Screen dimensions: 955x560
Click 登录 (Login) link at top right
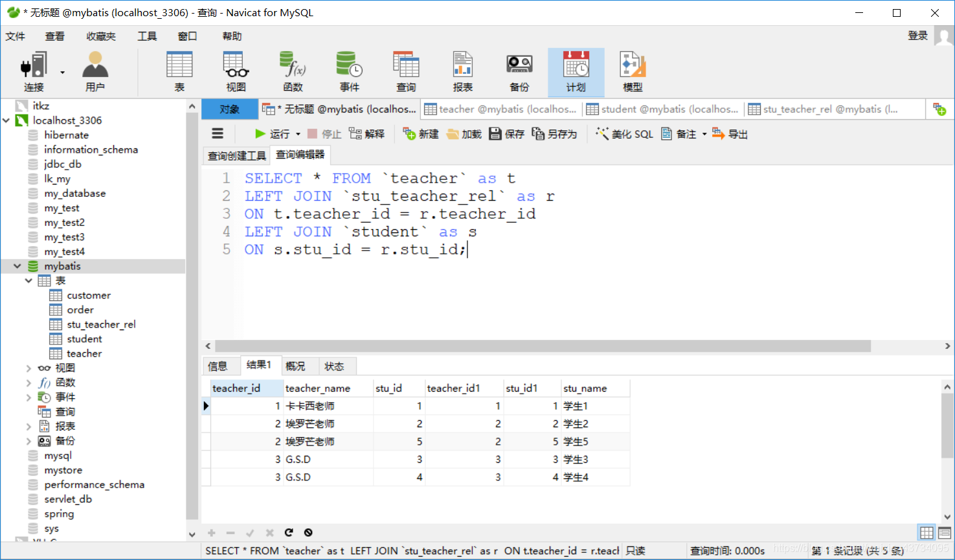click(x=917, y=36)
